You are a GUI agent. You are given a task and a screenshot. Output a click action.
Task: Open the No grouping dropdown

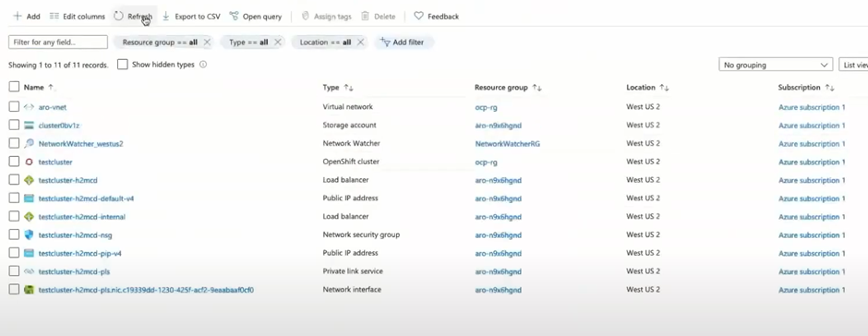tap(776, 65)
